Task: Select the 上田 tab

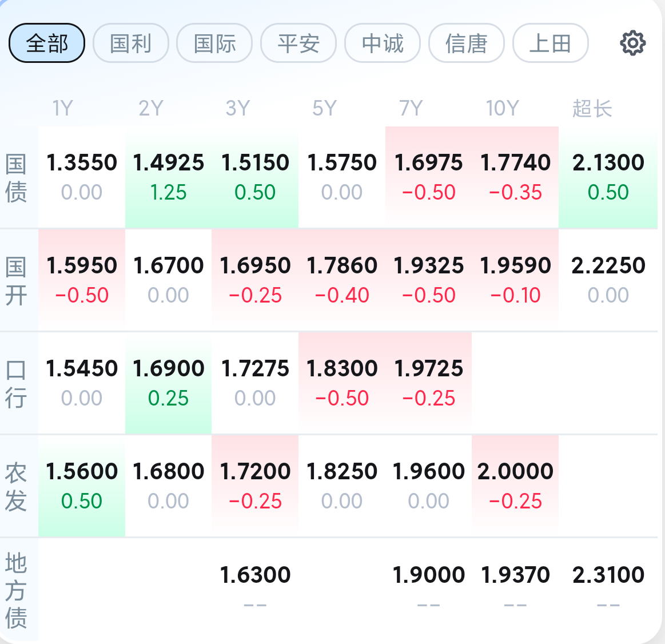Action: [551, 43]
